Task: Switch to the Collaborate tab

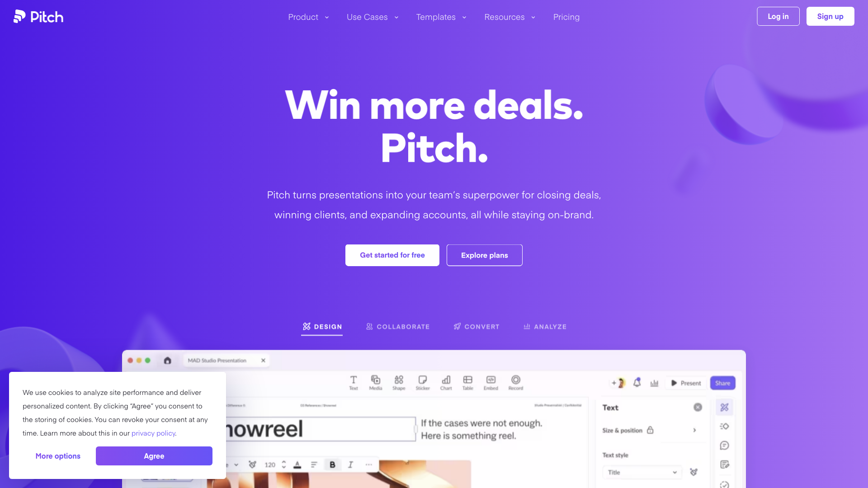Action: pyautogui.click(x=398, y=327)
